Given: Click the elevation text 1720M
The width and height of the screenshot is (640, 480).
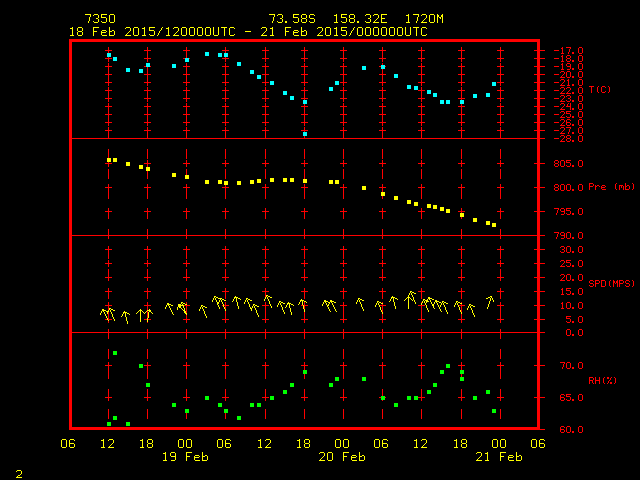Looking at the screenshot, I should [424, 19].
